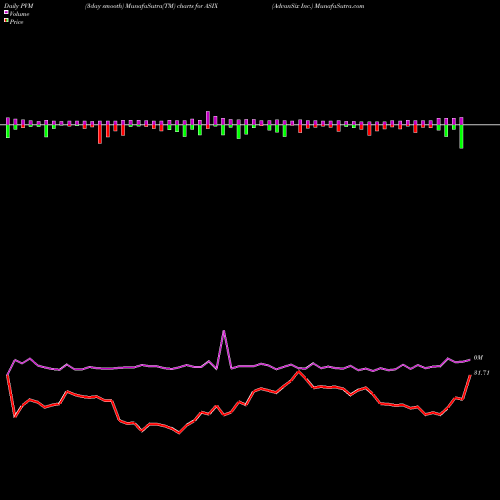
Task: Click the Volume legend color swatch
Action: point(6,12)
